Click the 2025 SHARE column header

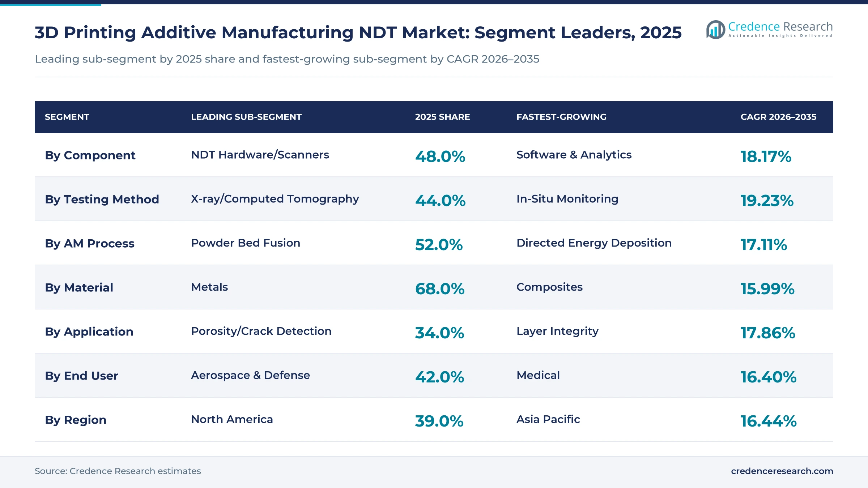(x=442, y=117)
